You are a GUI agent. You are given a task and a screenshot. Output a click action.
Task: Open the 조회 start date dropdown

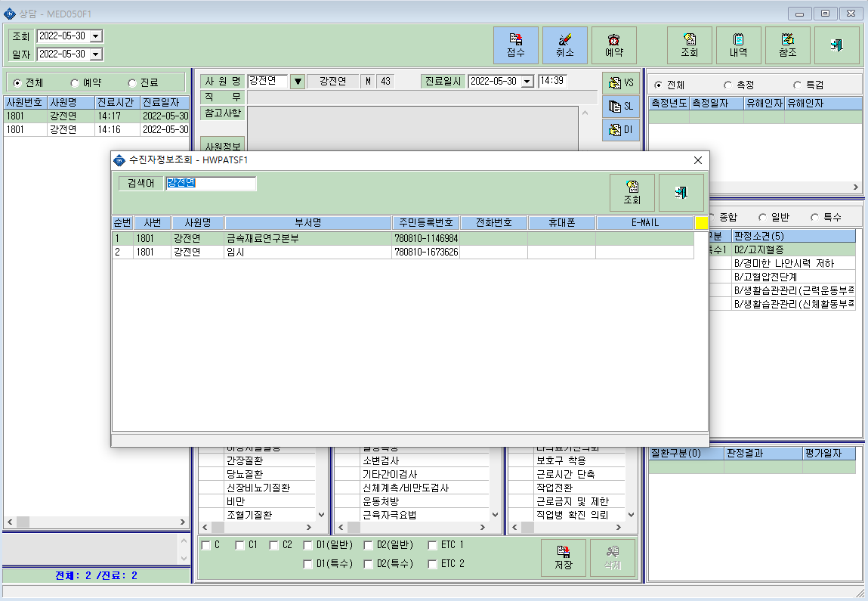tap(96, 36)
